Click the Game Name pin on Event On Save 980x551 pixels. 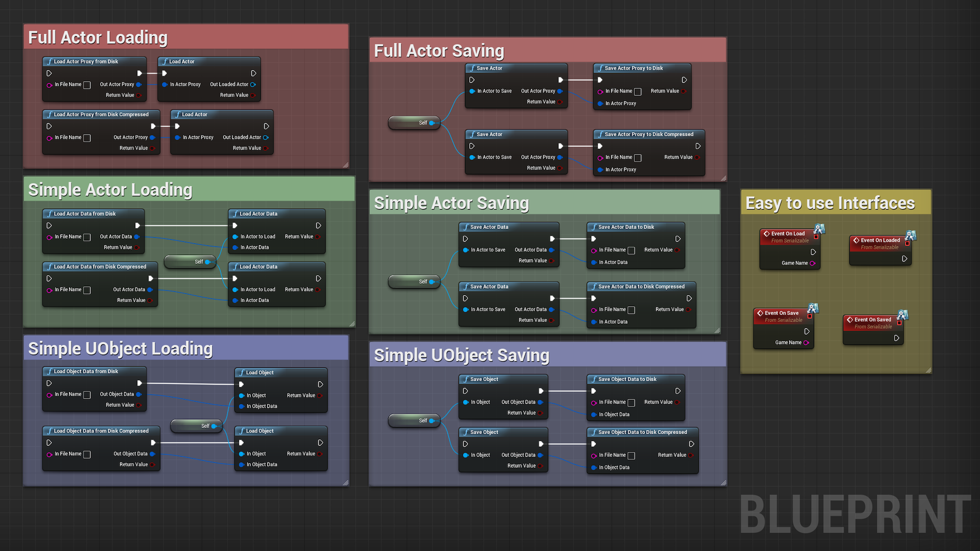point(806,343)
